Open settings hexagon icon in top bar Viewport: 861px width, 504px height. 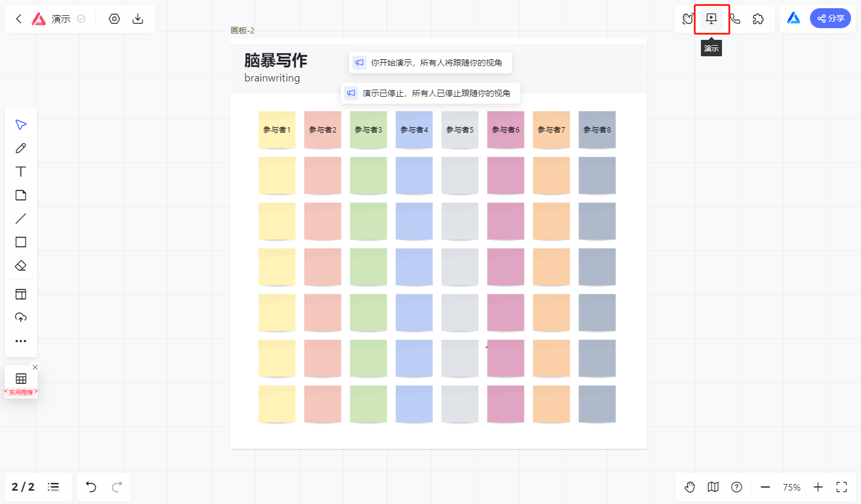(x=114, y=19)
